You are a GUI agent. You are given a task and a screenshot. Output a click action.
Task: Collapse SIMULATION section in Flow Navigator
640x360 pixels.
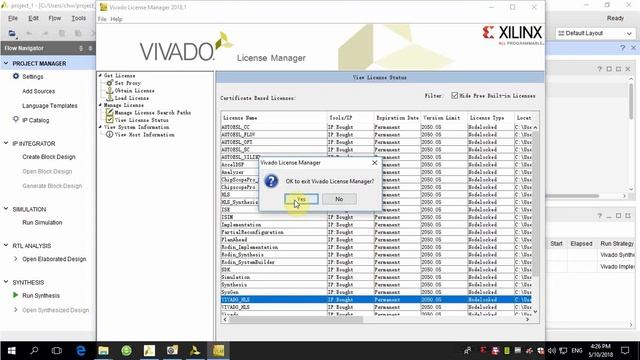pyautogui.click(x=6, y=209)
